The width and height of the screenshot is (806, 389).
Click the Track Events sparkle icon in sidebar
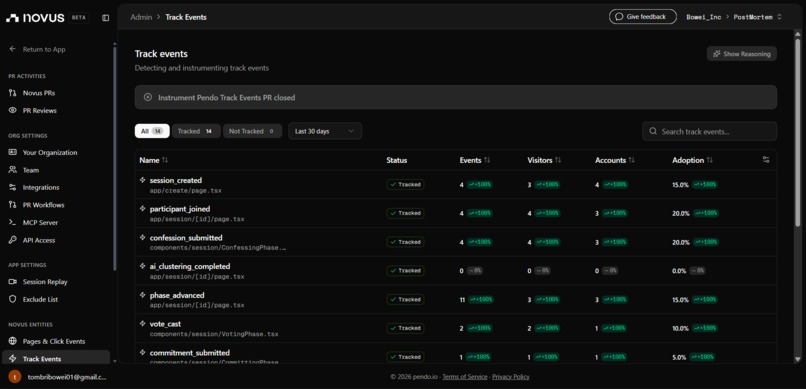click(x=13, y=359)
